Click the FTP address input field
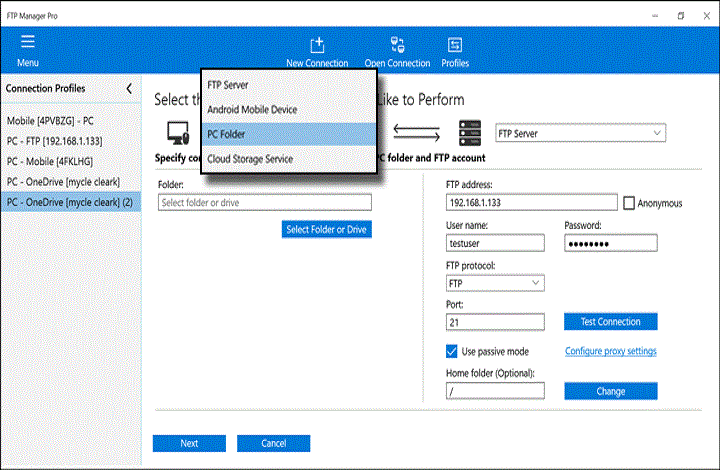The image size is (720, 470). [x=531, y=203]
